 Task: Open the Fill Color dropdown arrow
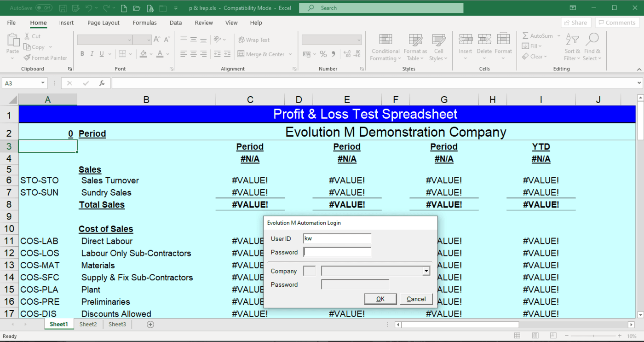tap(151, 54)
